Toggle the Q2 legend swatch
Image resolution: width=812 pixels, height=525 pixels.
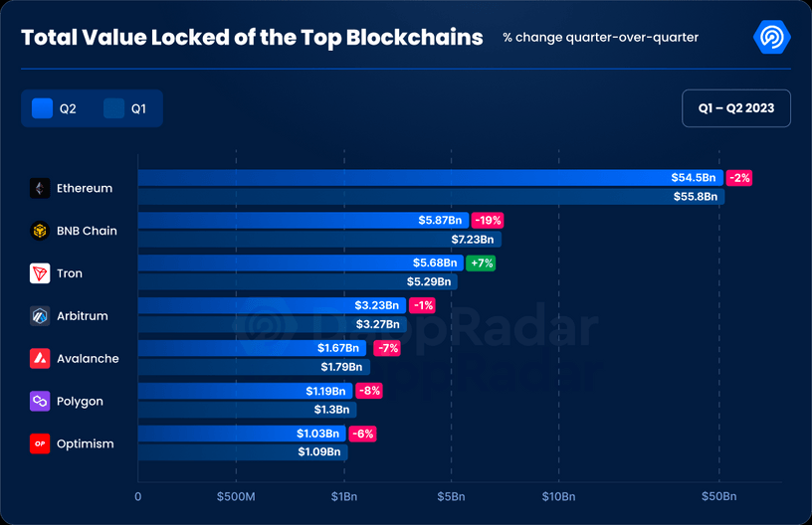coord(42,108)
